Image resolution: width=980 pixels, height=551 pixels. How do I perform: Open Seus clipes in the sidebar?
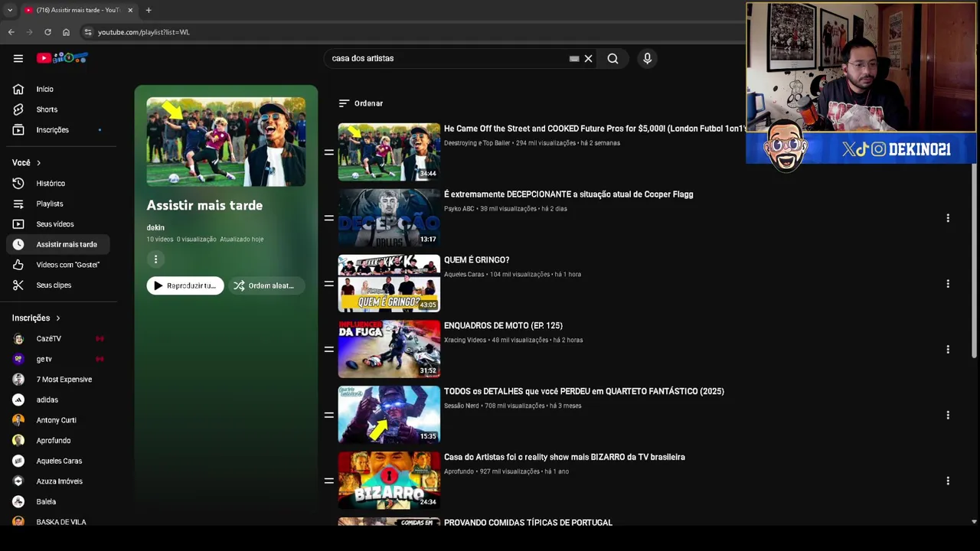point(54,285)
